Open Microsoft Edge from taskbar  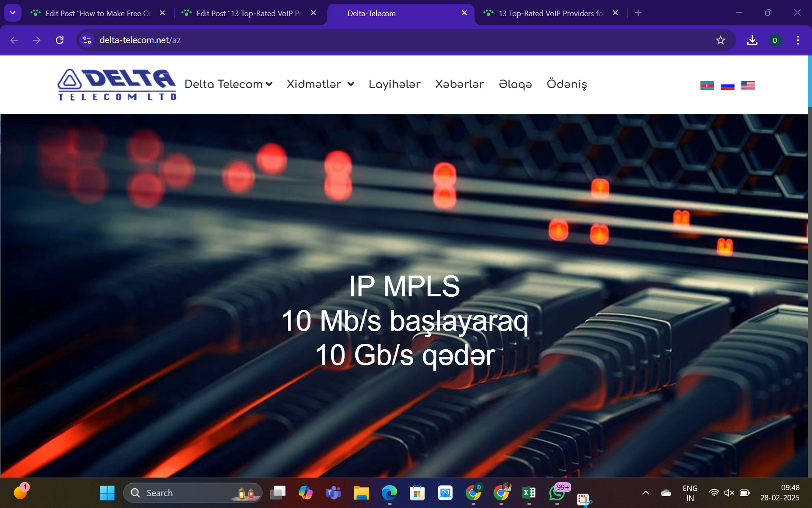click(390, 493)
